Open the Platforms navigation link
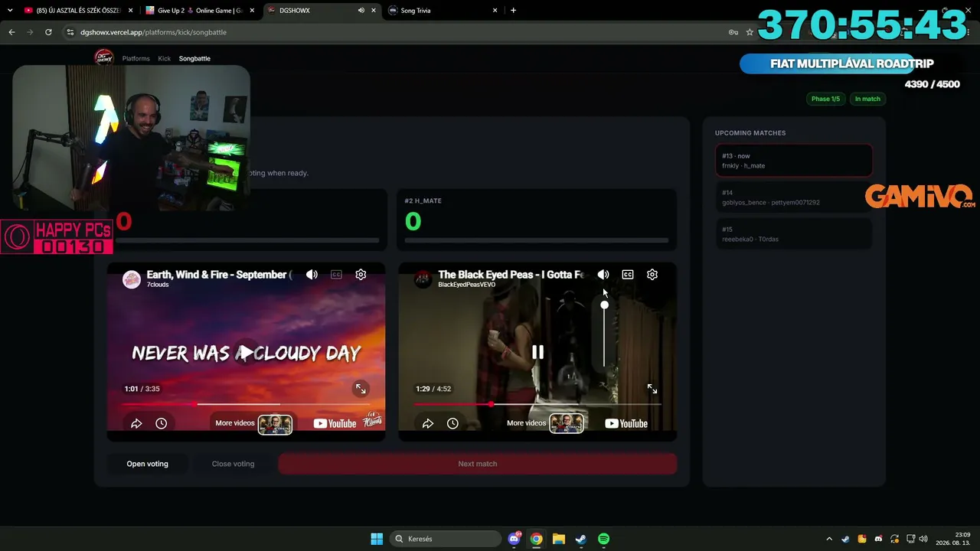 pos(136,58)
